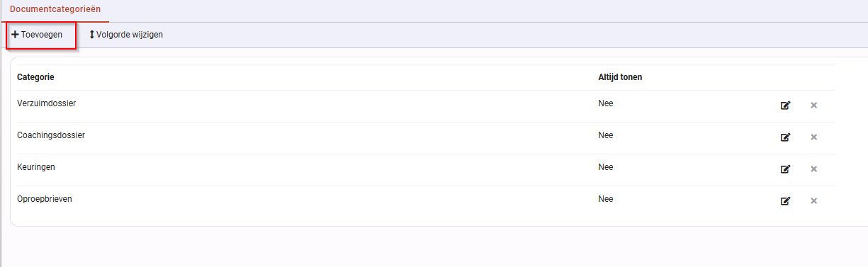Delete the Verzuimdossier category
This screenshot has height=267, width=868.
814,106
